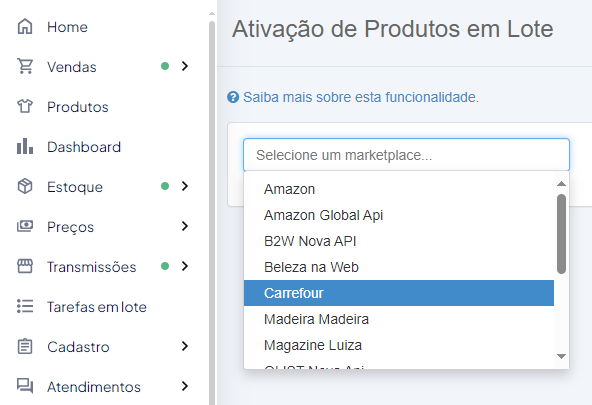Viewport: 592px width, 405px height.
Task: Click the Home house icon
Action: [x=25, y=26]
